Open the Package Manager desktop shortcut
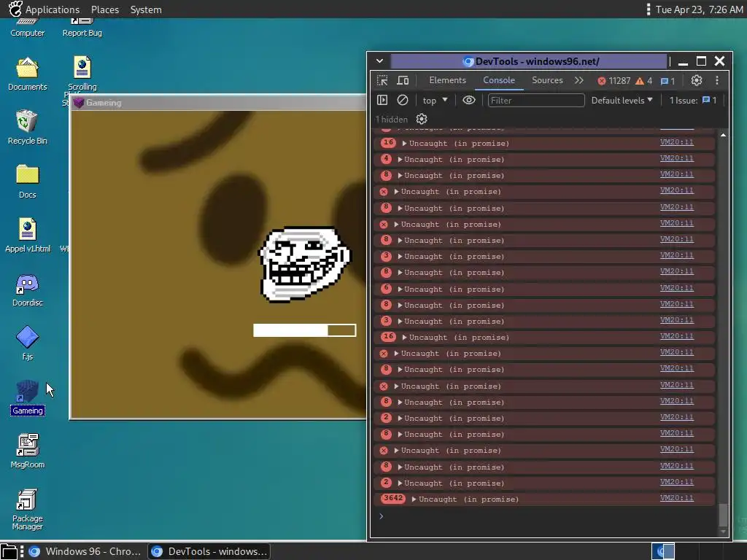Screen dimensions: 747x560 tap(28, 509)
